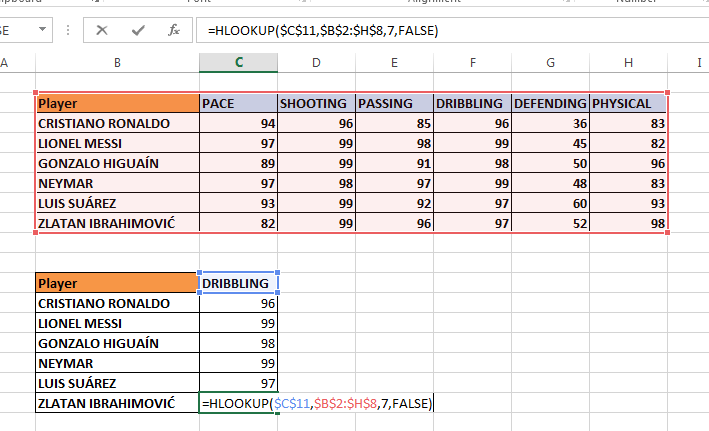Select LUIS SUÁREZ in the top table
The height and width of the screenshot is (431, 709).
pyautogui.click(x=117, y=203)
